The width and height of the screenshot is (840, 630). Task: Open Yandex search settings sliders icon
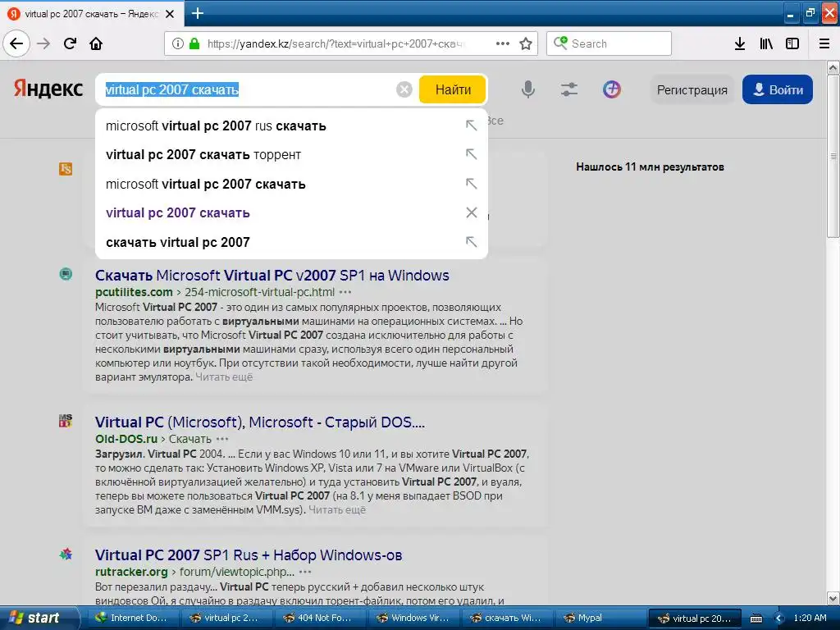[x=569, y=89]
